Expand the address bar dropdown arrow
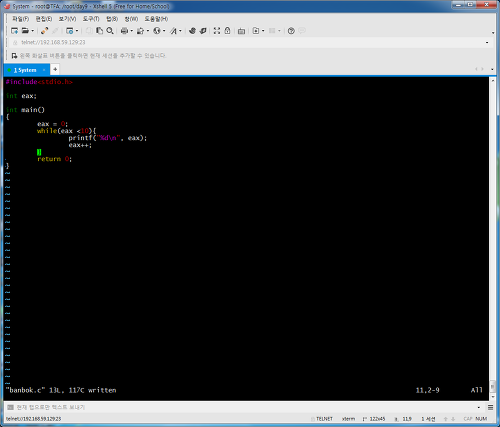The height and width of the screenshot is (427, 500). point(487,43)
